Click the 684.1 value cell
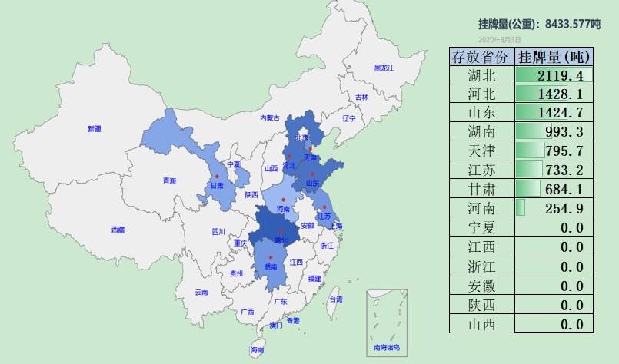 pyautogui.click(x=554, y=190)
